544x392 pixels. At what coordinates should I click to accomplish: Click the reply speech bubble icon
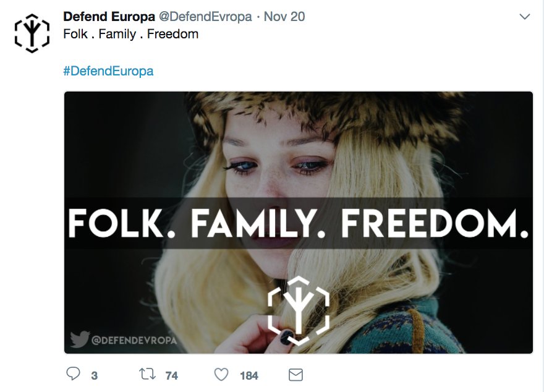[x=73, y=374]
